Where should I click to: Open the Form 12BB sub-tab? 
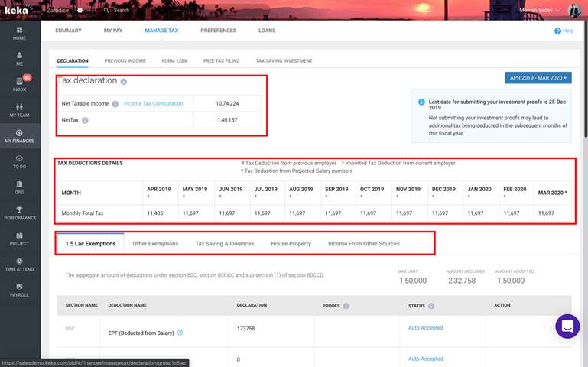click(174, 60)
